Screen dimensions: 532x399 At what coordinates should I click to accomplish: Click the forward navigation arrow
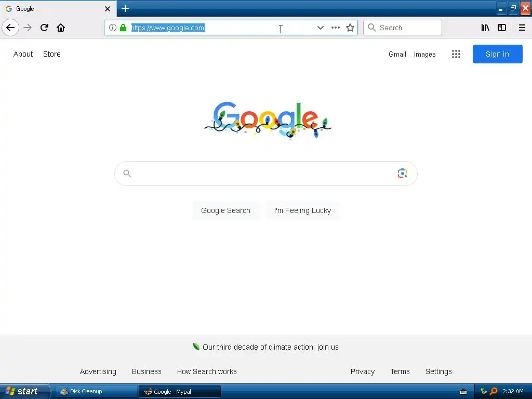coord(28,28)
